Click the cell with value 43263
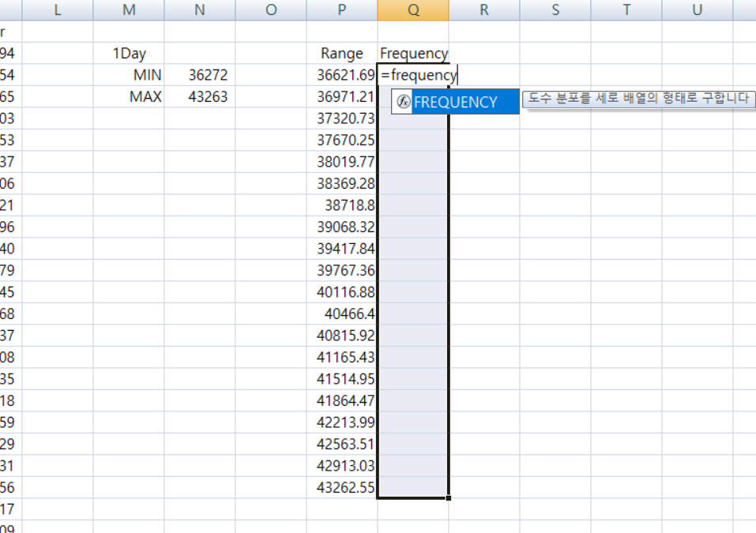This screenshot has height=533, width=756. tap(200, 97)
